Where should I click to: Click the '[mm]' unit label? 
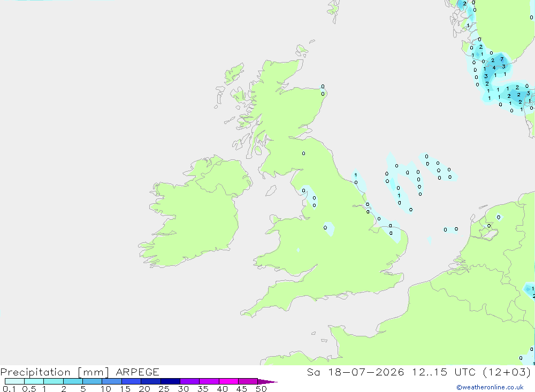tap(93, 372)
